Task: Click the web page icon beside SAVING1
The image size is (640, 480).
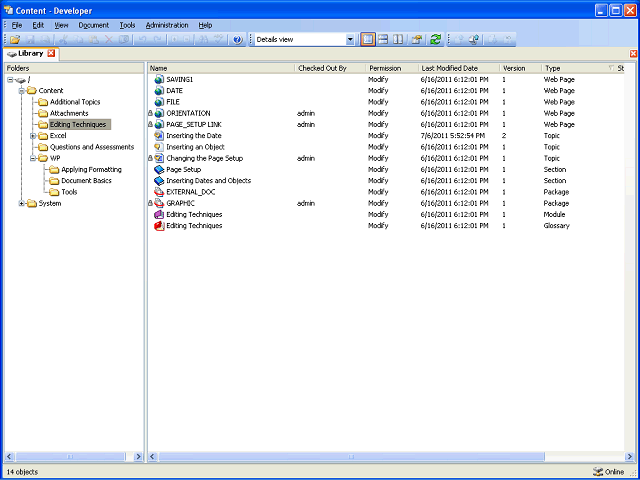Action: pyautogui.click(x=159, y=80)
